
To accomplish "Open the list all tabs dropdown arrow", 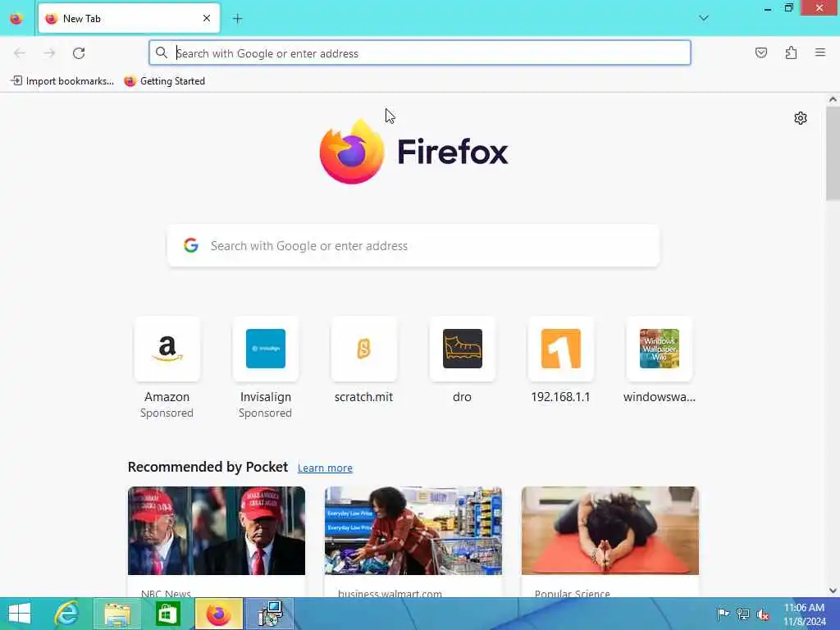I will (x=703, y=18).
